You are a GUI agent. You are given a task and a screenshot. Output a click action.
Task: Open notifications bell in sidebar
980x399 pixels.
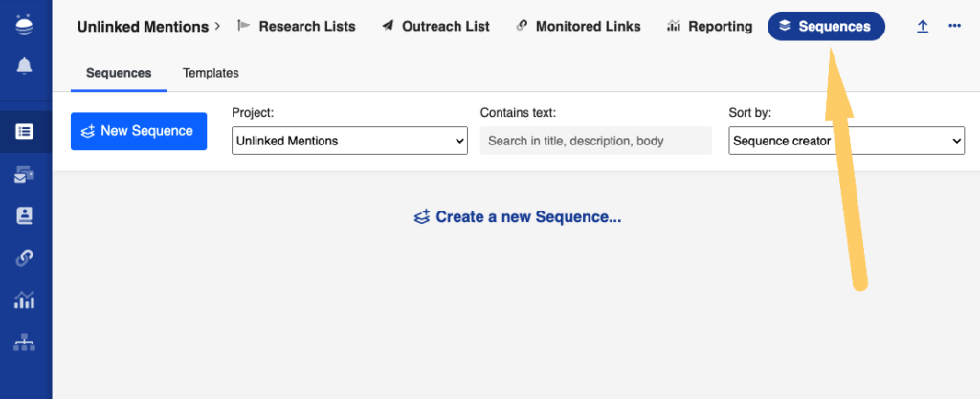tap(24, 66)
